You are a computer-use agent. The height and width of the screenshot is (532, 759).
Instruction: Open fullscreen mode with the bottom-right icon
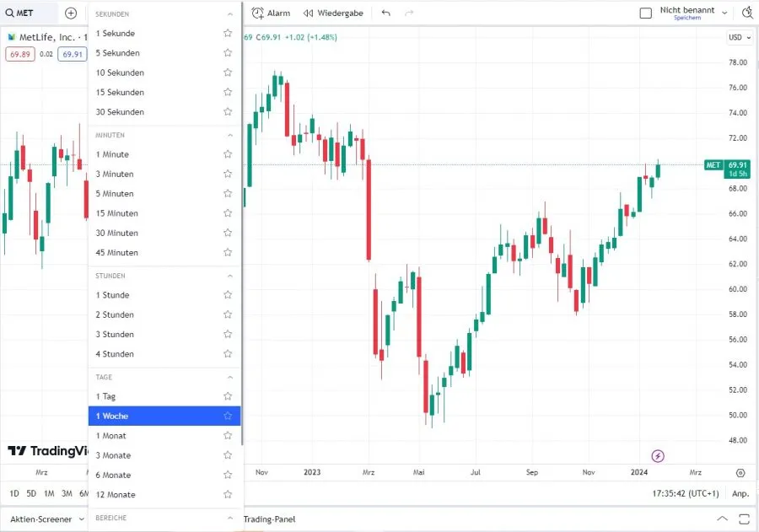[745, 519]
